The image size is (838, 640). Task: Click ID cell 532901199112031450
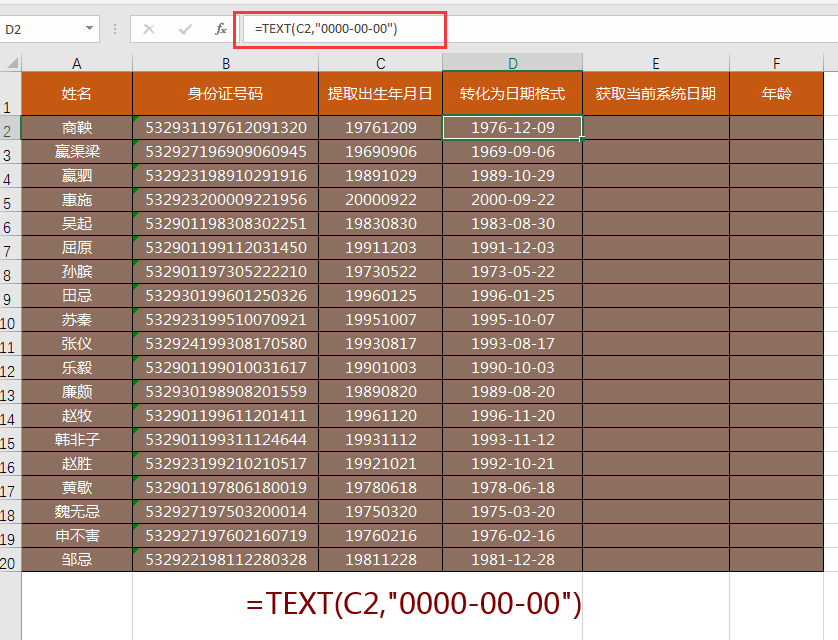[x=226, y=248]
